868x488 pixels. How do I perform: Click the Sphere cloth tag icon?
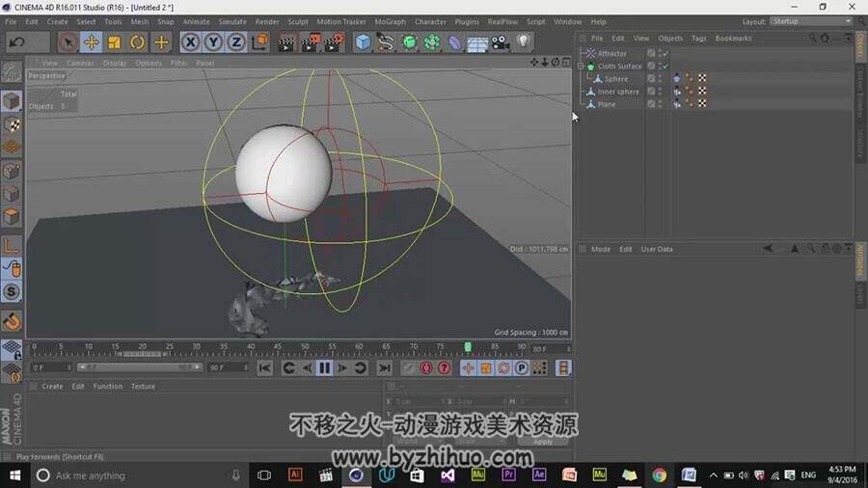(676, 78)
